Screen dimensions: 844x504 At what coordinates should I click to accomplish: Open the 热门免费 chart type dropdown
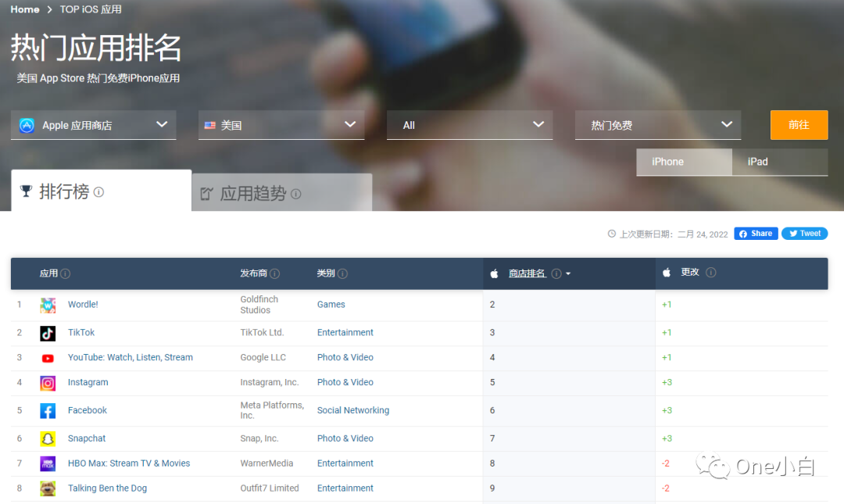pyautogui.click(x=657, y=124)
